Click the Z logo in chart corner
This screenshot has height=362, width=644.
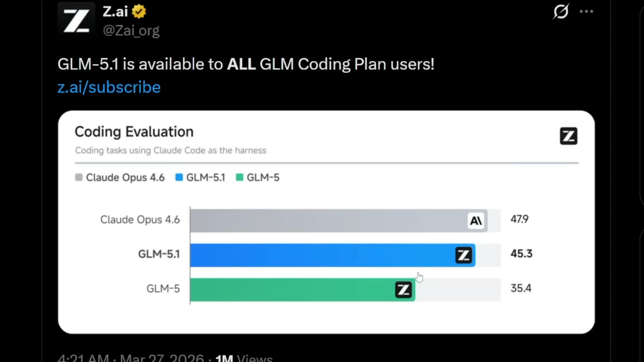click(568, 136)
